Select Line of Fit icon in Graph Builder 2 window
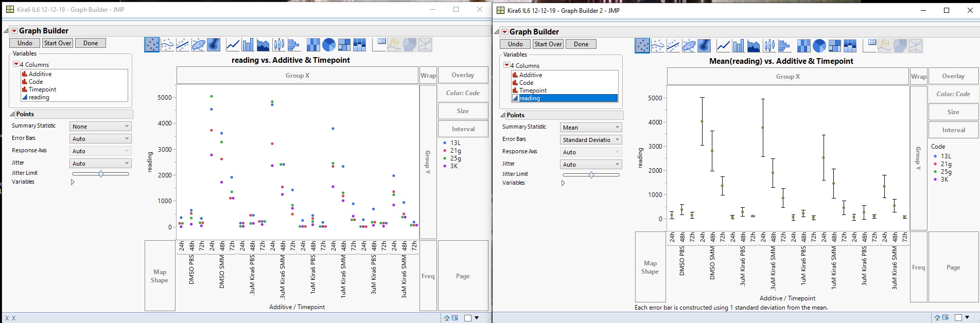Screen dimensions: 980x323 pyautogui.click(x=673, y=46)
